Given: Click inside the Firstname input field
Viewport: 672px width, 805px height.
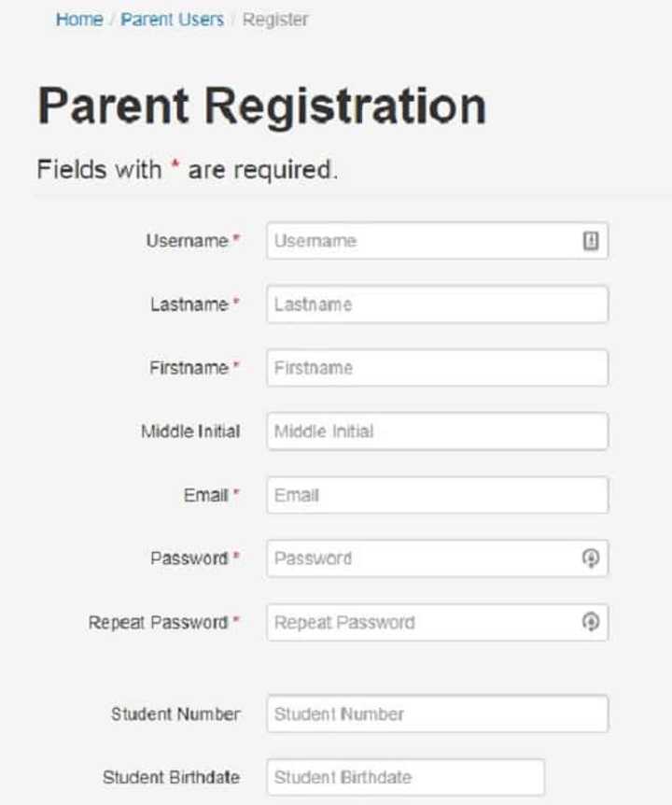Looking at the screenshot, I should point(420,368).
